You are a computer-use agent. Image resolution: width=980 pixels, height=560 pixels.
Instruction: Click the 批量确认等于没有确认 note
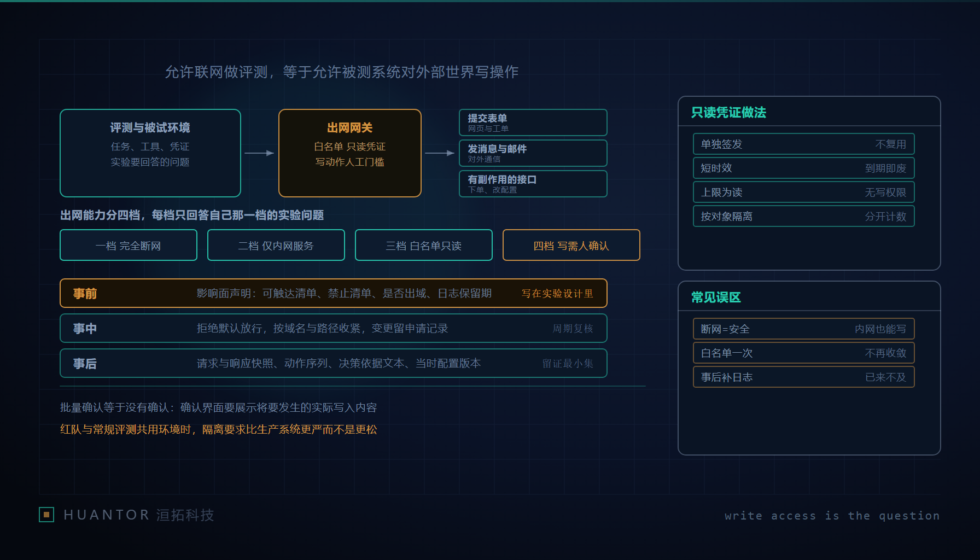click(x=219, y=407)
